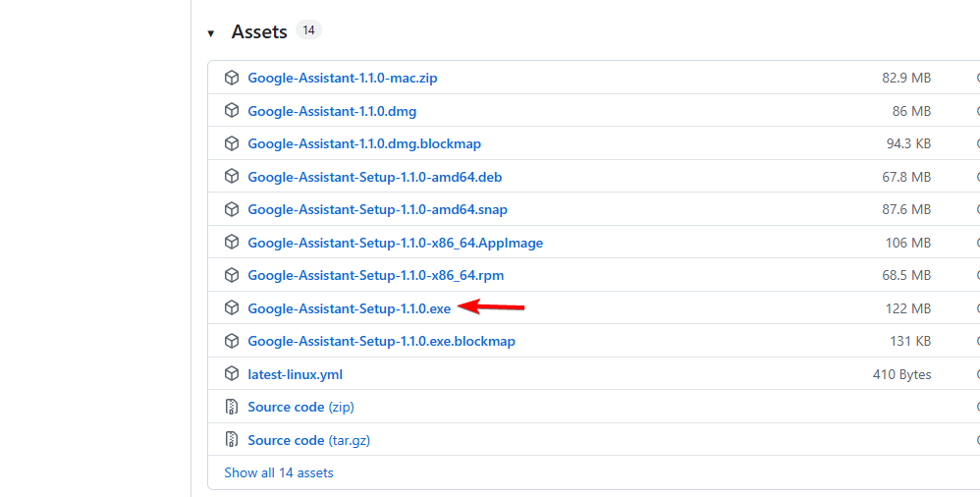
Task: Download Google-Assistant-1.1.0-mac.zip
Action: pos(342,78)
